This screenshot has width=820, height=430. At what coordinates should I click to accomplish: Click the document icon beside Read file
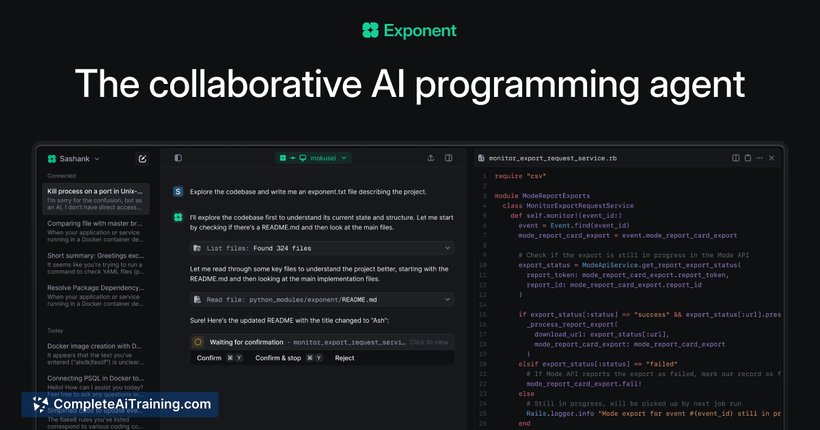[197, 300]
